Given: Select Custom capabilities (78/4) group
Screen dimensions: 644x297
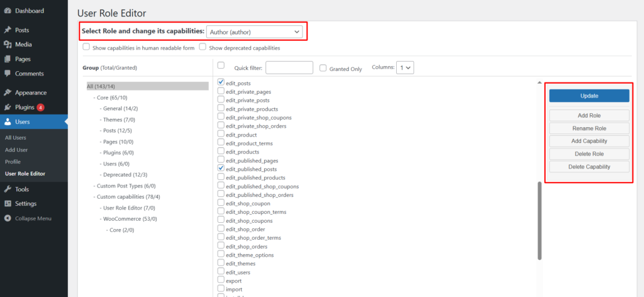Looking at the screenshot, I should click(126, 197).
